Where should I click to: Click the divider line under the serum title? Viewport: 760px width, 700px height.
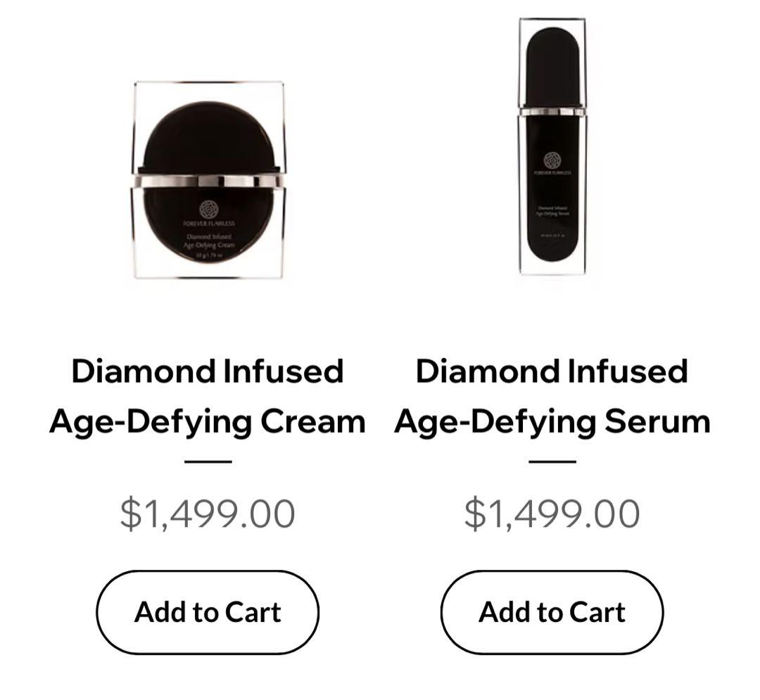[x=552, y=462]
